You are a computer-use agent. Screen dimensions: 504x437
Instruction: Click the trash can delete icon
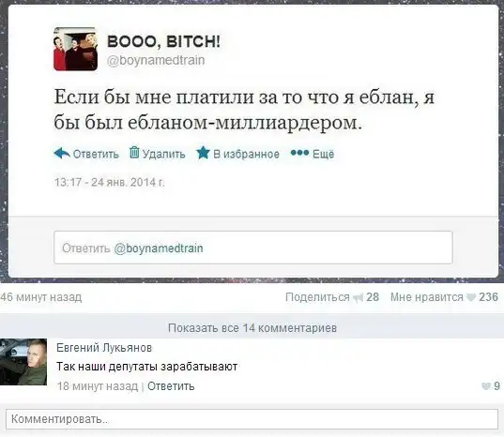coord(134,152)
